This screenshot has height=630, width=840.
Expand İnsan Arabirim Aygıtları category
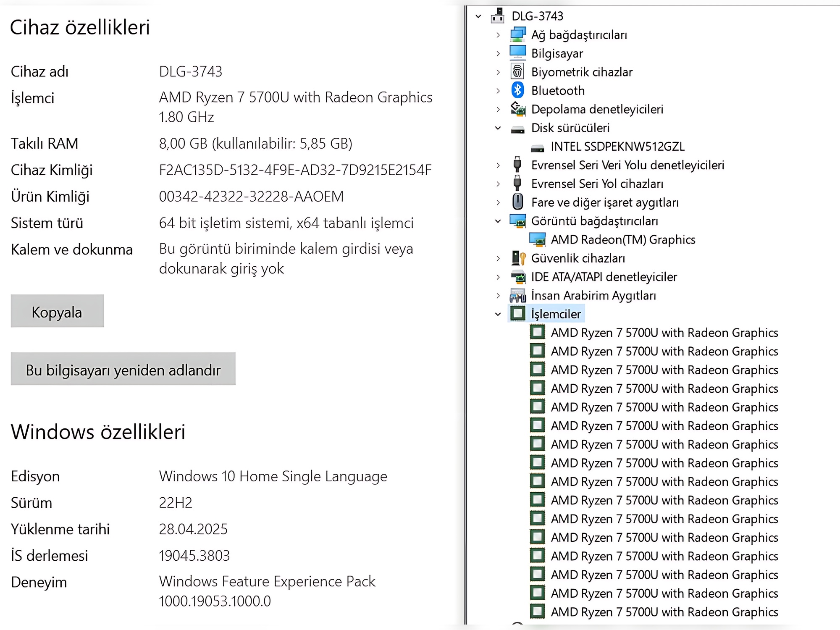[x=498, y=296]
